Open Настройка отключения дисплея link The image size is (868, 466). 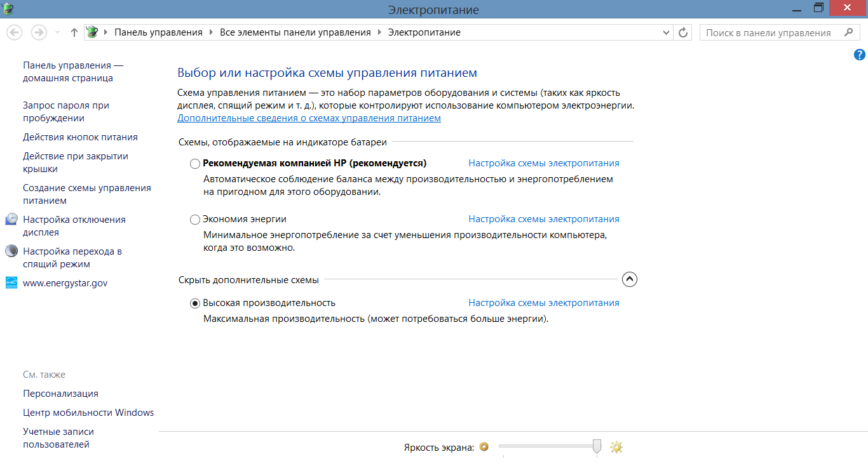pos(74,226)
